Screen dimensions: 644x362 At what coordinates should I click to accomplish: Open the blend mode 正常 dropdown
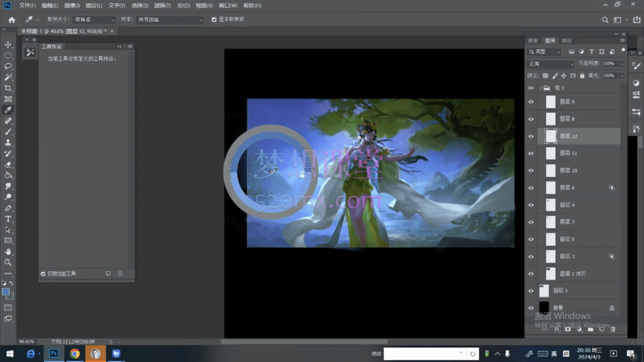tap(551, 64)
